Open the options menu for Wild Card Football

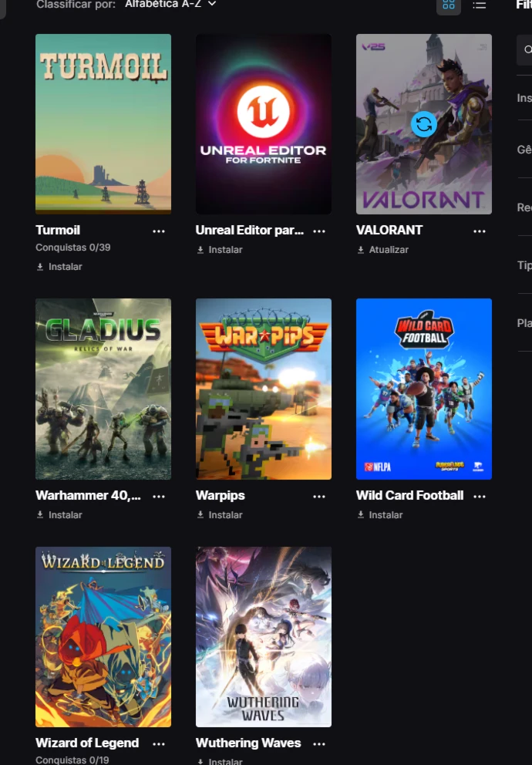tap(480, 496)
